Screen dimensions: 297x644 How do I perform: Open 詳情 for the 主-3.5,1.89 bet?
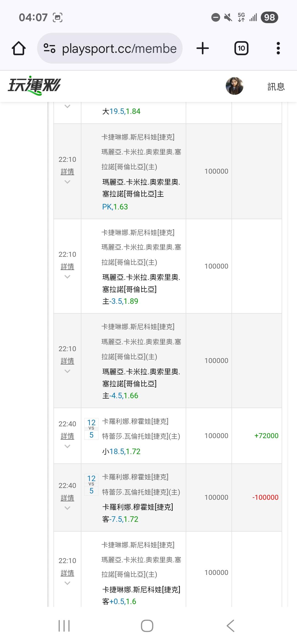(67, 266)
